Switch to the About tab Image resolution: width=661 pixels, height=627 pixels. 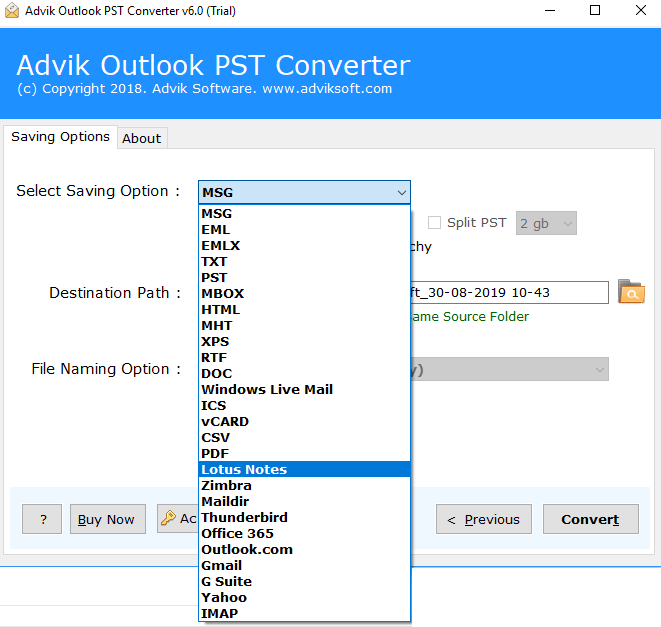(x=142, y=138)
